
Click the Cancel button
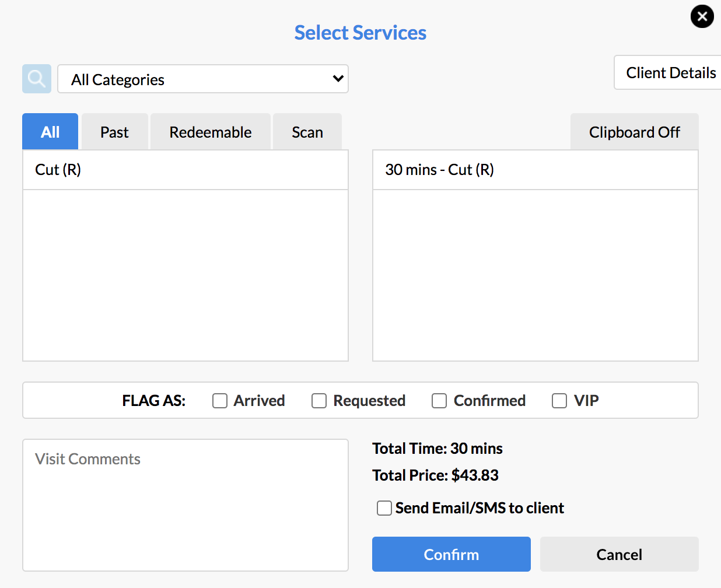[x=619, y=554]
